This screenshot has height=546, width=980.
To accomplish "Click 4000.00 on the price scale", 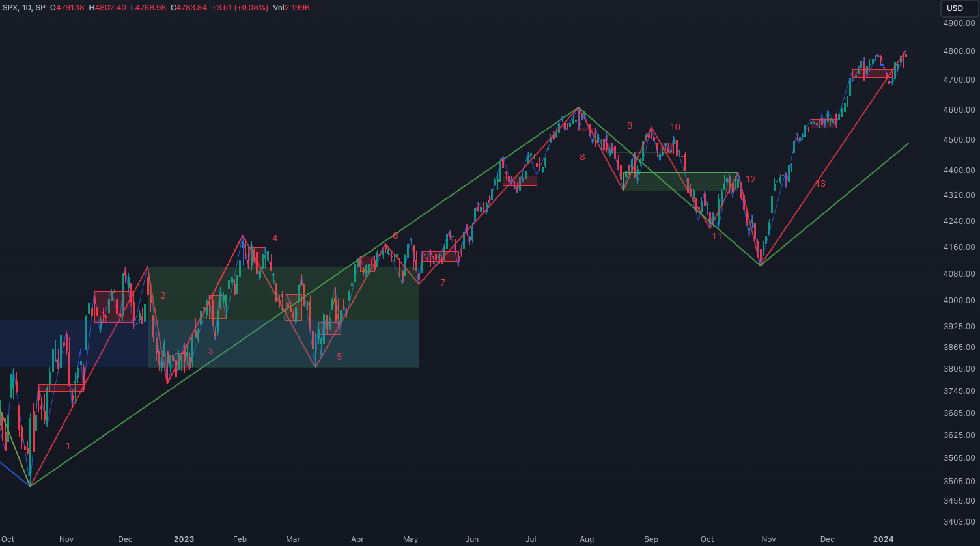I will tap(959, 301).
